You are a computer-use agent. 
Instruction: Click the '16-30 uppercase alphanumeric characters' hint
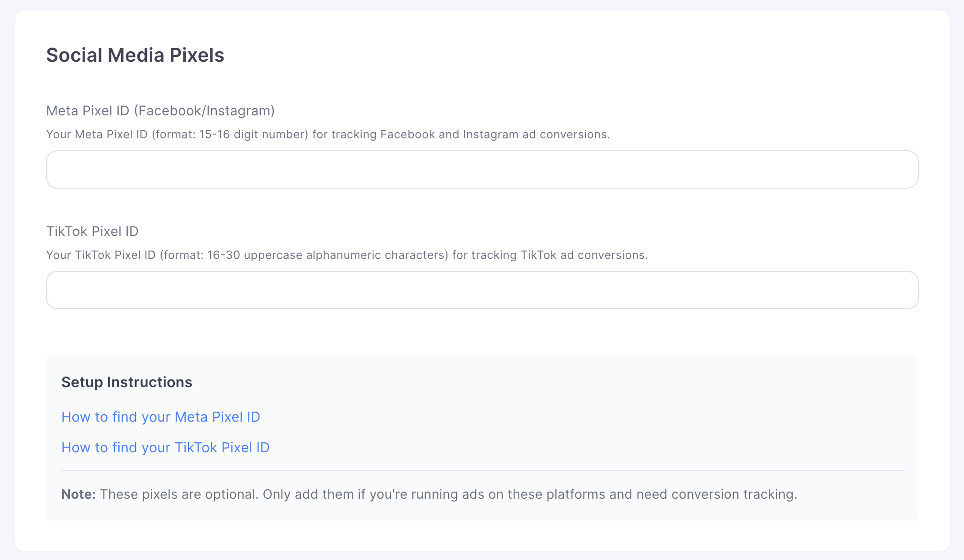tap(327, 255)
